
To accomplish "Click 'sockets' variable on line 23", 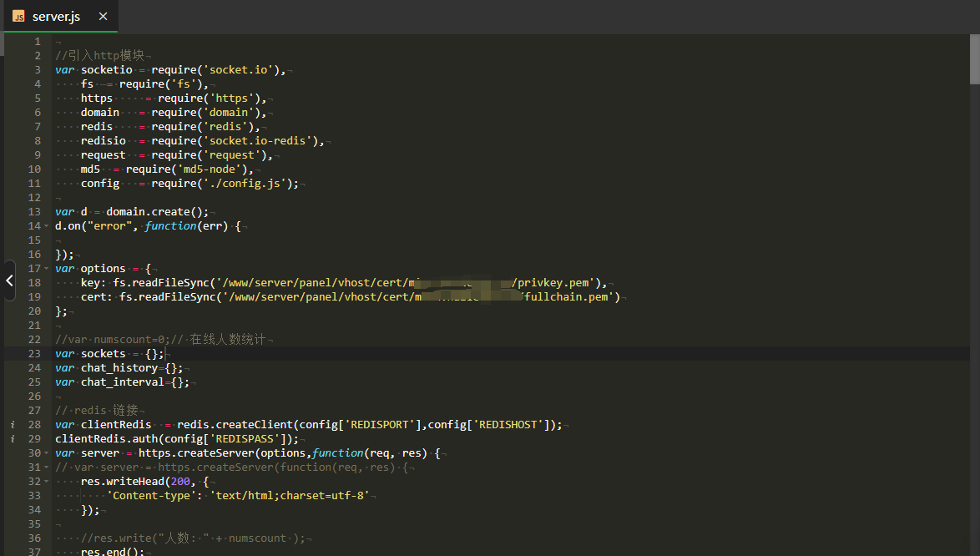I will [104, 354].
